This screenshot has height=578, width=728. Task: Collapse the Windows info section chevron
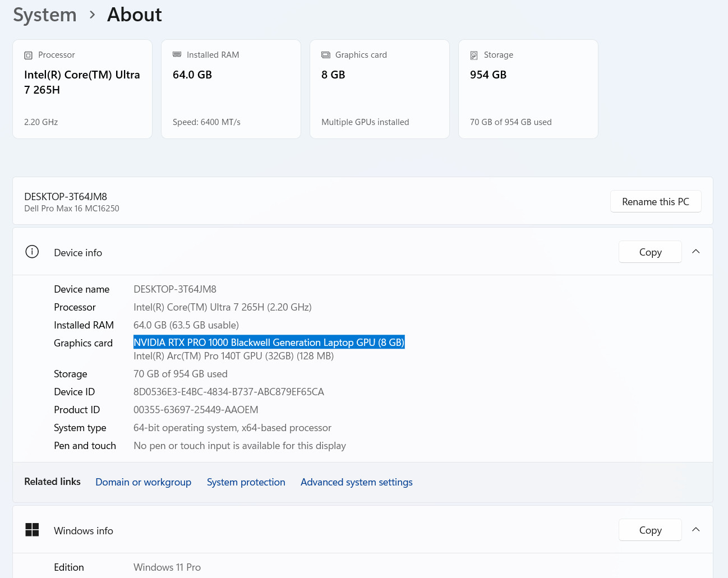696,530
